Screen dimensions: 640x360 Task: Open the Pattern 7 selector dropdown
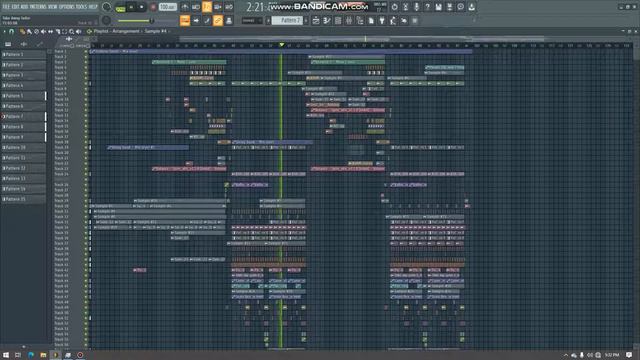click(287, 20)
